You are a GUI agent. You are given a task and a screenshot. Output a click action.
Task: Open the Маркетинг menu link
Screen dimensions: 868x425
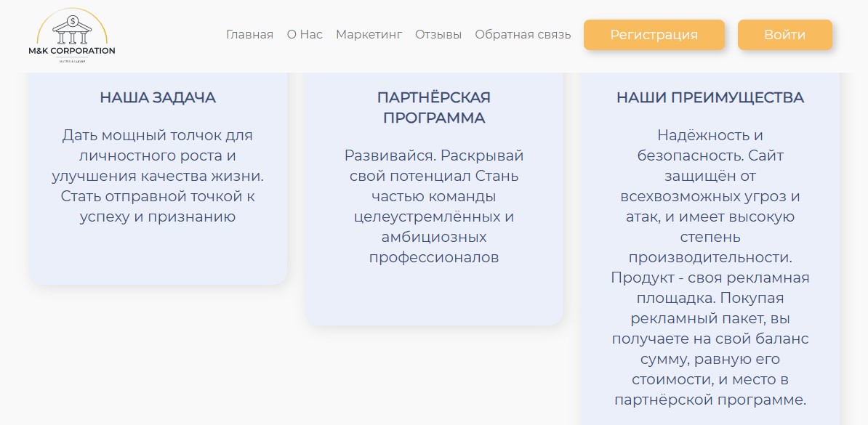pyautogui.click(x=369, y=34)
